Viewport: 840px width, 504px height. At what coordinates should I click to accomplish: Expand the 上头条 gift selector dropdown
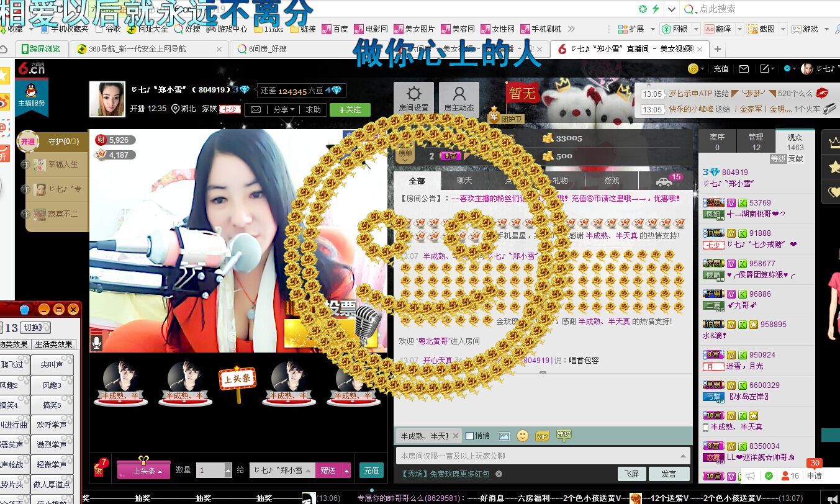[144, 470]
